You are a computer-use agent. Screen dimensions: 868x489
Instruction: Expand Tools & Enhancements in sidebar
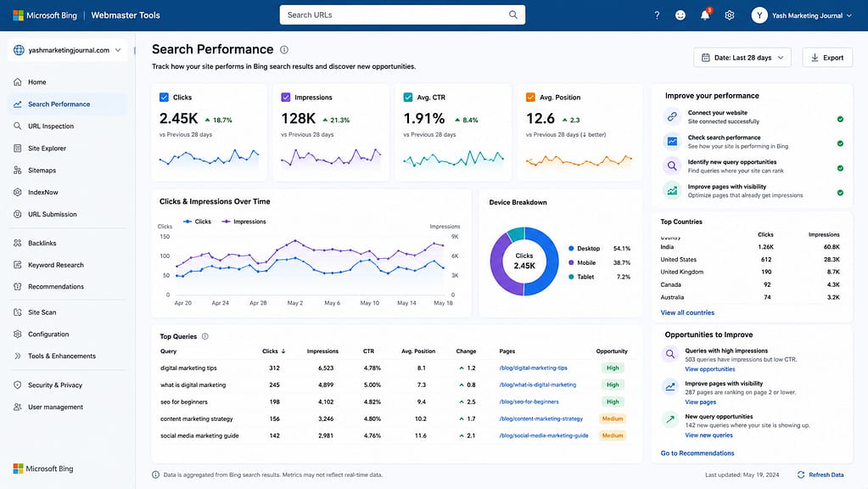tap(61, 356)
